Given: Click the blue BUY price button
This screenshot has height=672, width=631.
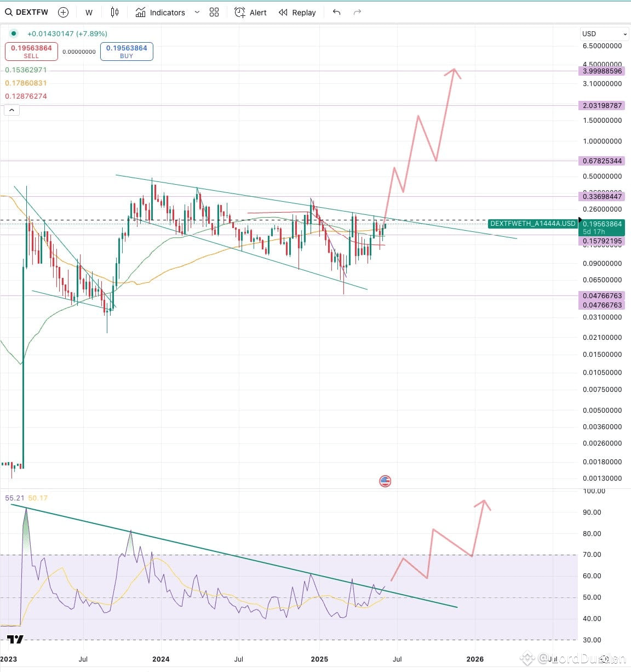Looking at the screenshot, I should (x=127, y=52).
